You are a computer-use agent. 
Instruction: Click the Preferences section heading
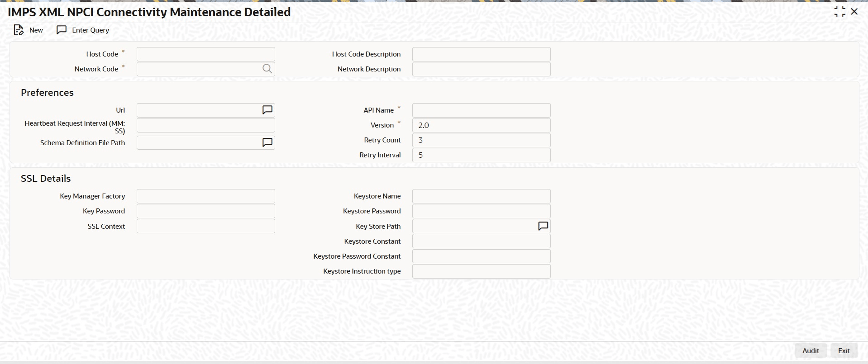[47, 93]
